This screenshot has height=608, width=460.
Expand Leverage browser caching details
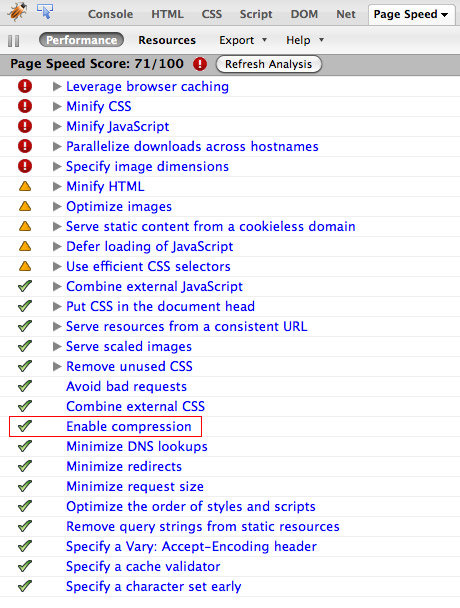click(x=57, y=86)
